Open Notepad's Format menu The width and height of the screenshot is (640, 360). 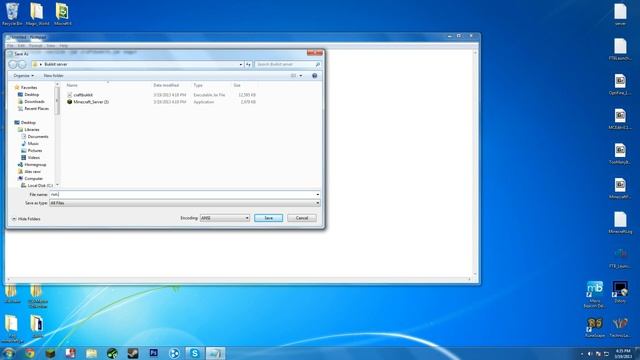(x=36, y=46)
